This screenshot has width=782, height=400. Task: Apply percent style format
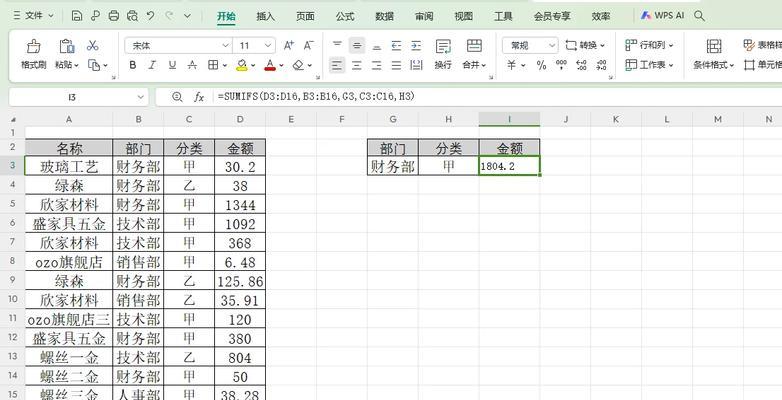542,65
